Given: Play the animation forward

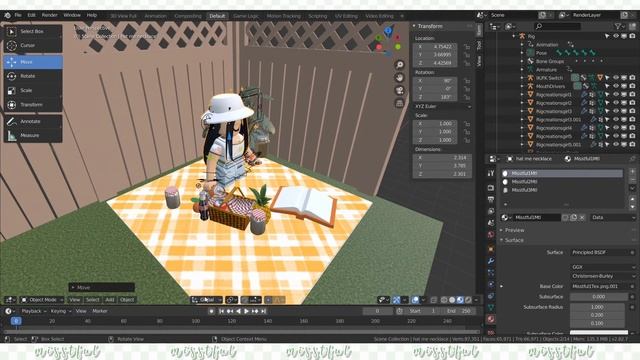Looking at the screenshot, I should pos(247,311).
